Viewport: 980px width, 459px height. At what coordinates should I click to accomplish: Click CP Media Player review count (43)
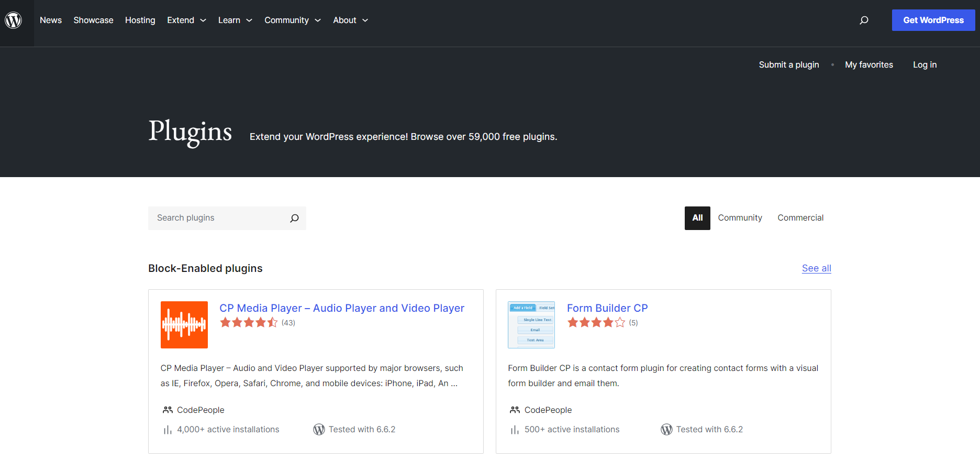point(288,323)
